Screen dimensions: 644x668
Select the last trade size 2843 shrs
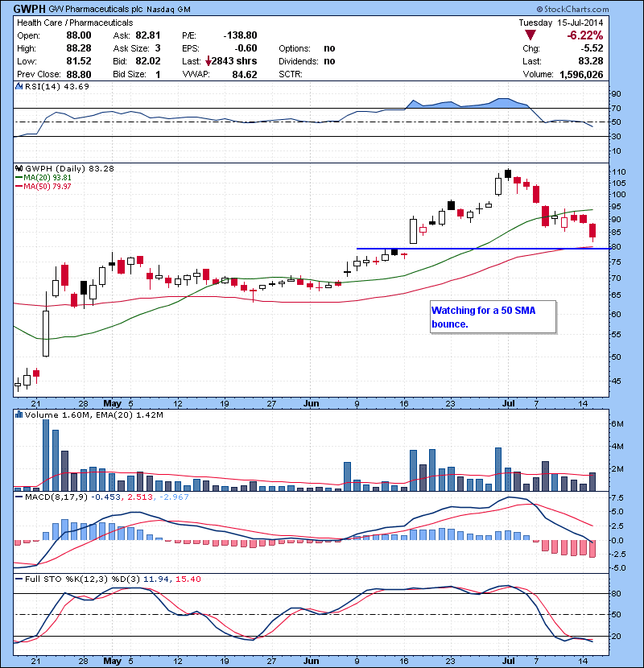click(234, 61)
